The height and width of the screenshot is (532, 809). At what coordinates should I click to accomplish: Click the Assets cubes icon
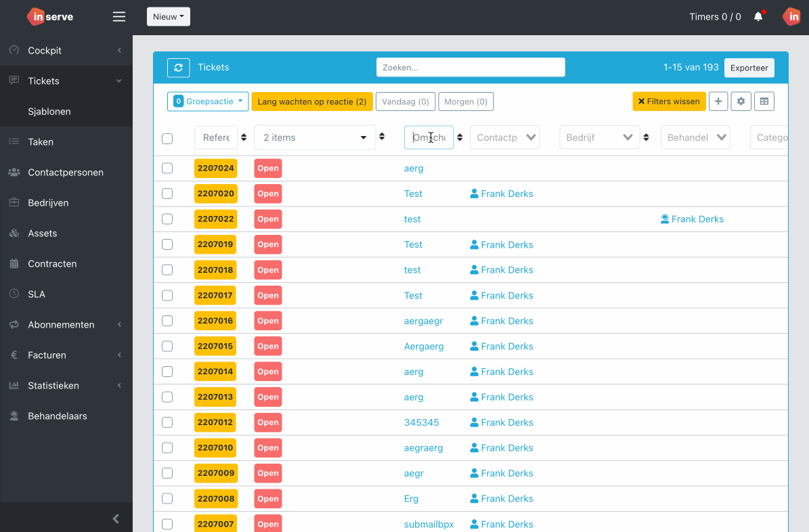click(x=14, y=233)
